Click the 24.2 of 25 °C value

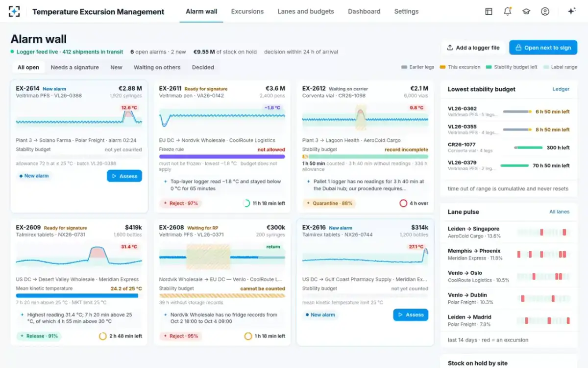click(126, 289)
